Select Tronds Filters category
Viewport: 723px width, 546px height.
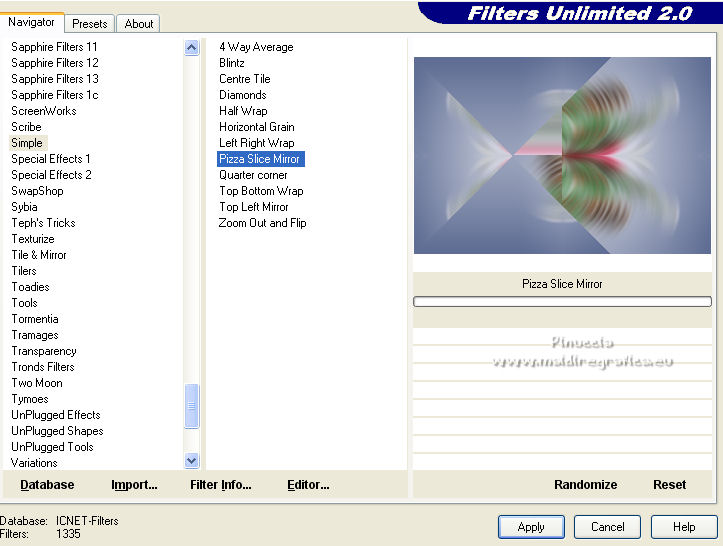[43, 367]
